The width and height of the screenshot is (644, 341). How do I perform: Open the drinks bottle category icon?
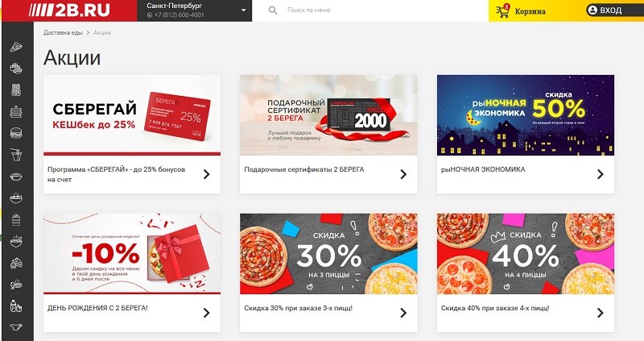pos(16,306)
